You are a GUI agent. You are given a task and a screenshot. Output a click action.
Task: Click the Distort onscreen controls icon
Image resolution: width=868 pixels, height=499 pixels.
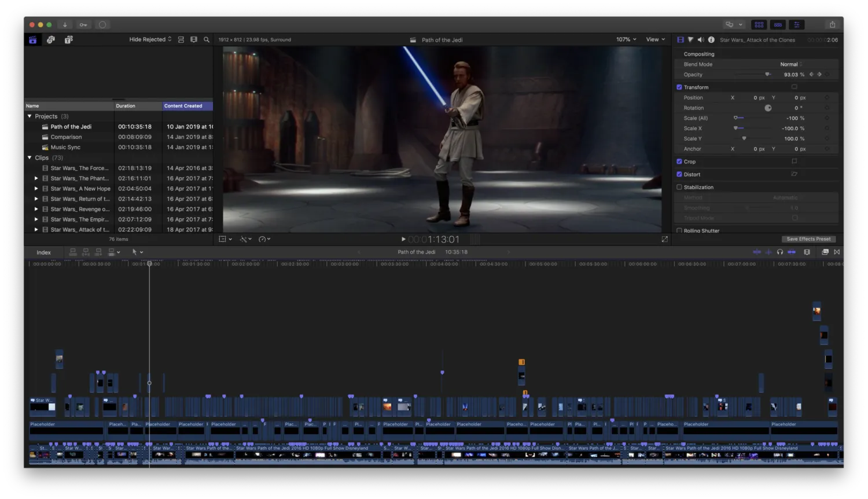(794, 174)
